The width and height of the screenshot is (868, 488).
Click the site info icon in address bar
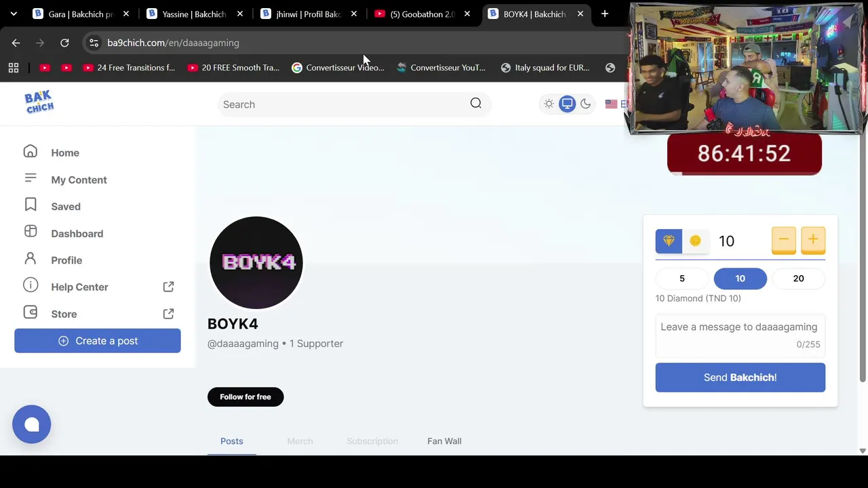coord(94,43)
